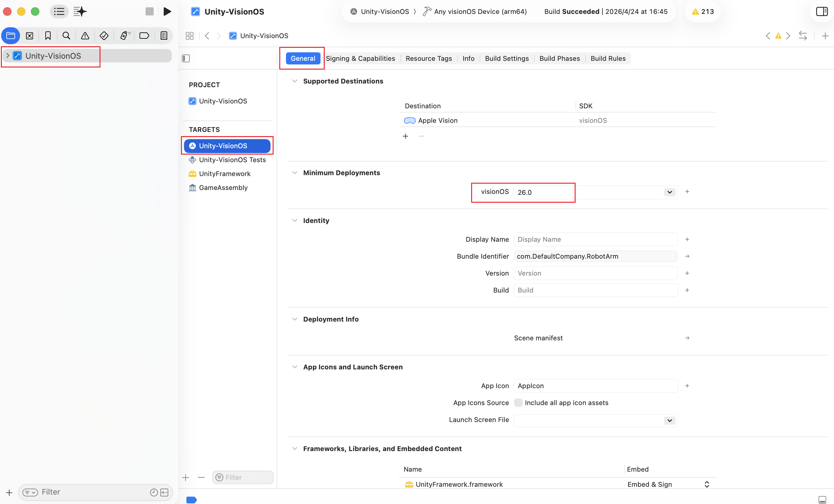834x504 pixels.
Task: Open the Launch Screen File dropdown
Action: (x=669, y=421)
